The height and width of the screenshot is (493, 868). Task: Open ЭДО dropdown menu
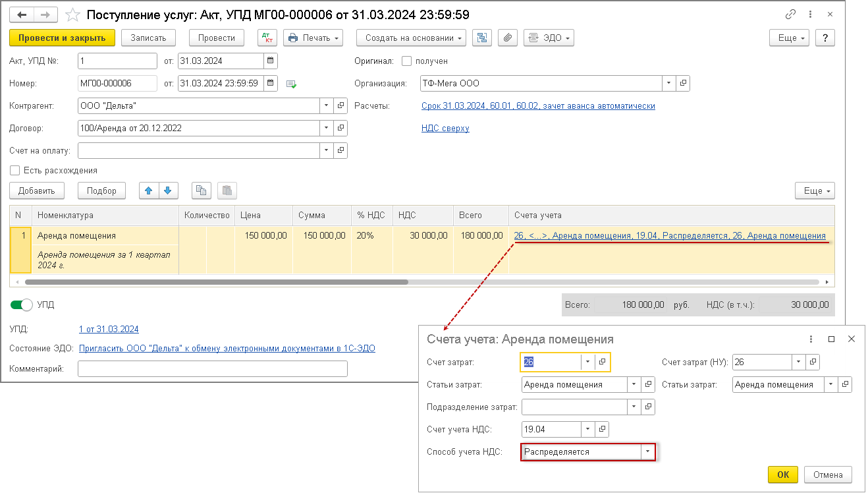(549, 38)
